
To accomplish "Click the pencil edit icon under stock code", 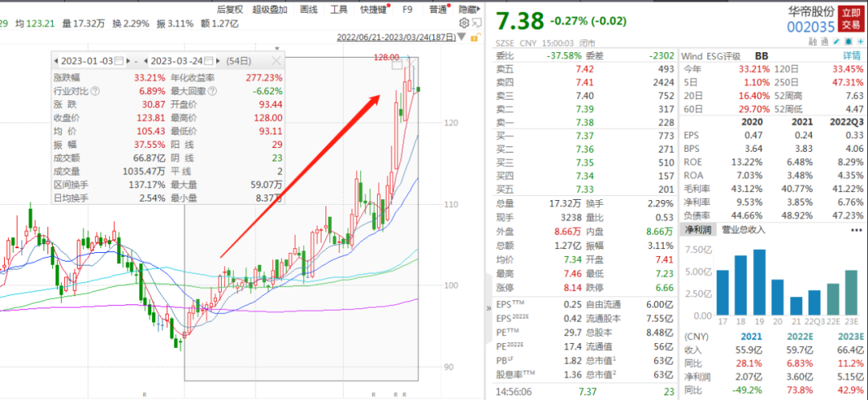I will 837,41.
